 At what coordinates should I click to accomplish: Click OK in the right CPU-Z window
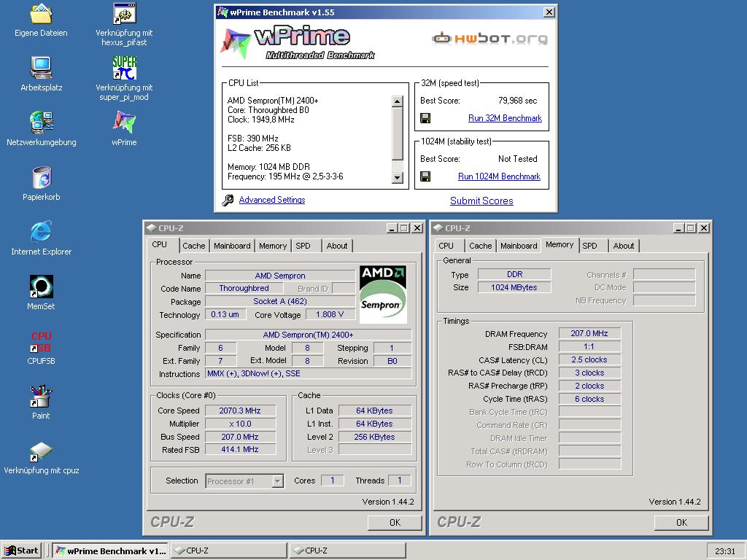point(681,522)
